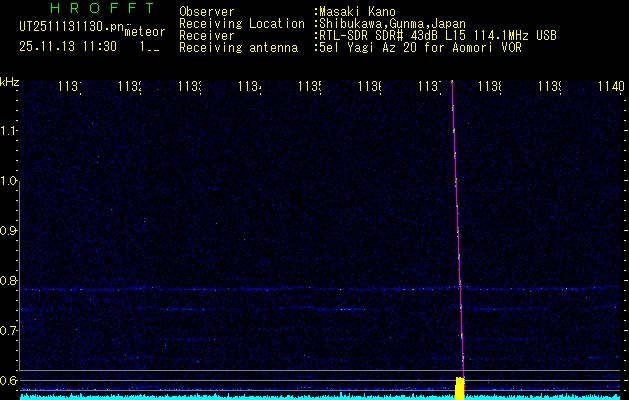Click the 0.6 kHz frequency tick
The width and height of the screenshot is (629, 400).
click(x=10, y=380)
